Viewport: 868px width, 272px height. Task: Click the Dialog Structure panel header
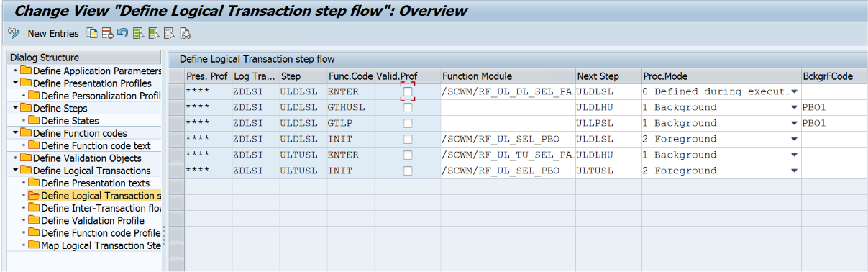(x=84, y=58)
